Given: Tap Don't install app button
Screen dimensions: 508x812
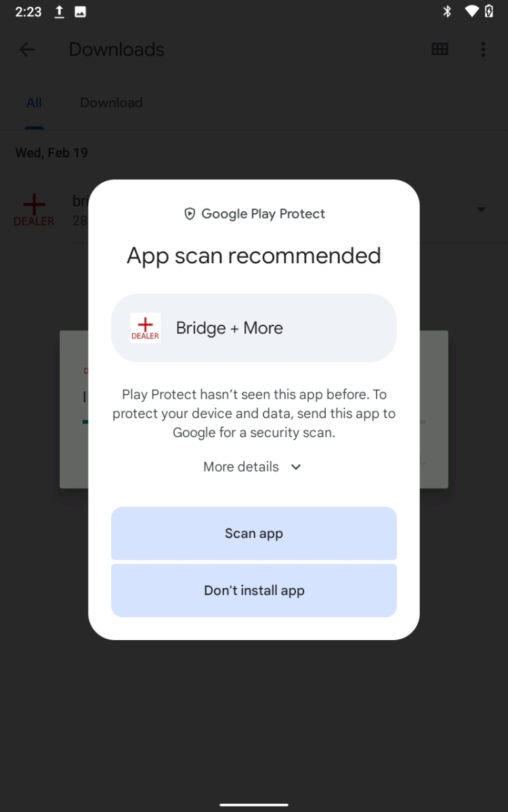Looking at the screenshot, I should coord(254,590).
